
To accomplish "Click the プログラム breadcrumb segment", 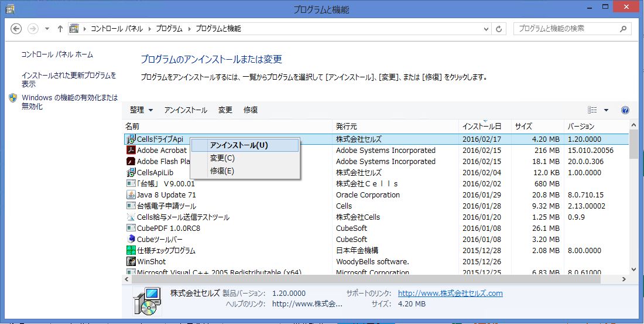I will click(x=169, y=29).
